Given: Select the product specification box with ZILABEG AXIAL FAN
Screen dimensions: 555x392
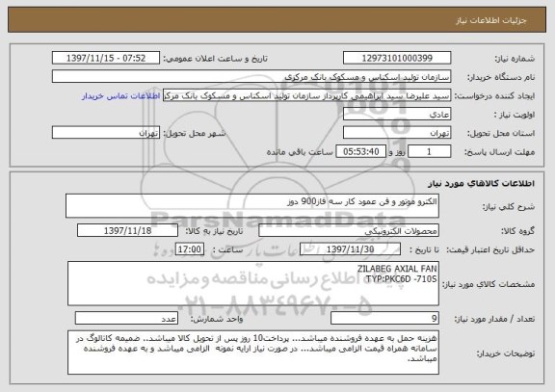Looking at the screenshot, I should (x=253, y=283).
